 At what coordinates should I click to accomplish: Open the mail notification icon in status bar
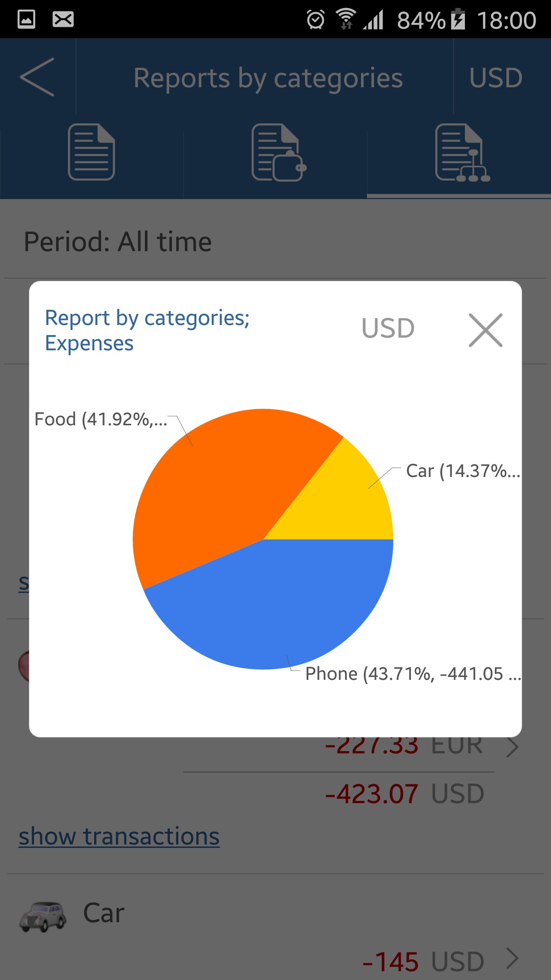[x=63, y=19]
